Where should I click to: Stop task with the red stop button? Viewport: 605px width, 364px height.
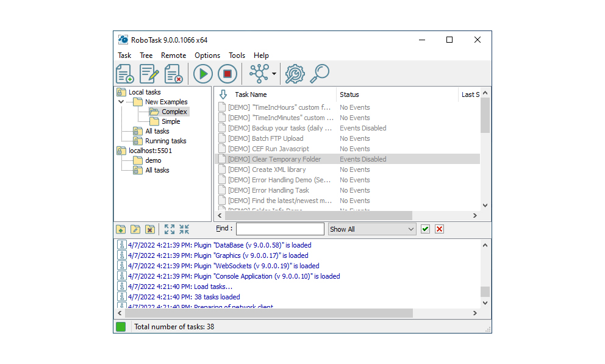[x=227, y=74]
